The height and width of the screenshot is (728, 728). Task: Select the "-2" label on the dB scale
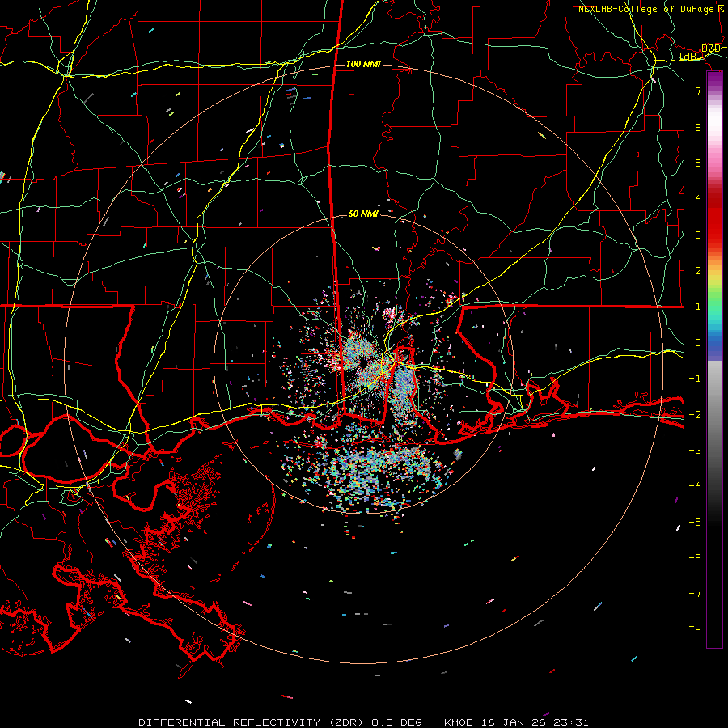coord(695,415)
